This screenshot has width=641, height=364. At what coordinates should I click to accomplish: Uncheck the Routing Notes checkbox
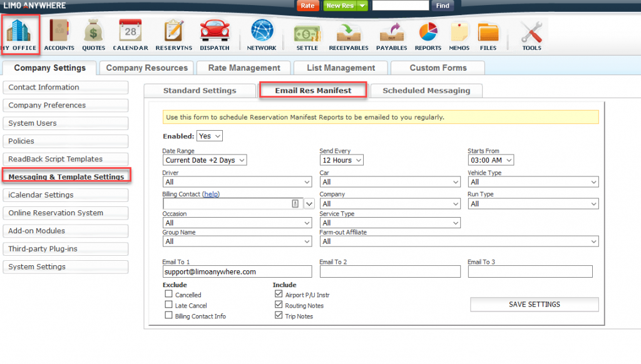279,305
